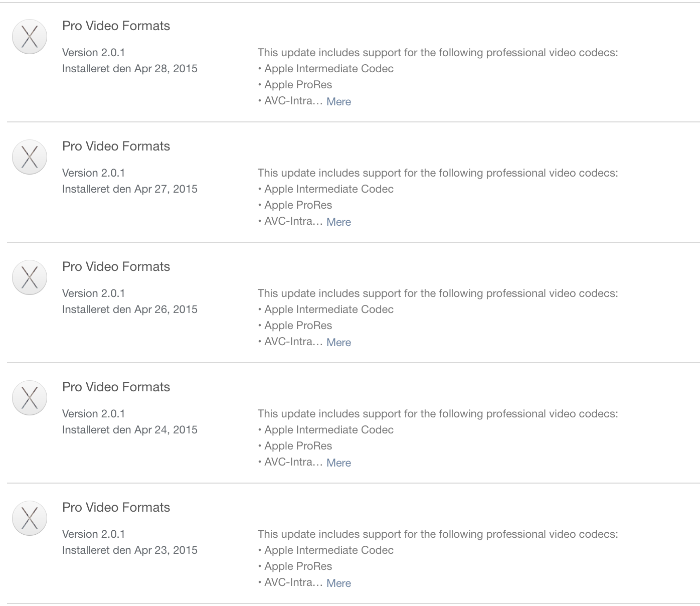Click Version 2.0.1 label in Apr 27 entry
This screenshot has height=606, width=700.
(93, 173)
